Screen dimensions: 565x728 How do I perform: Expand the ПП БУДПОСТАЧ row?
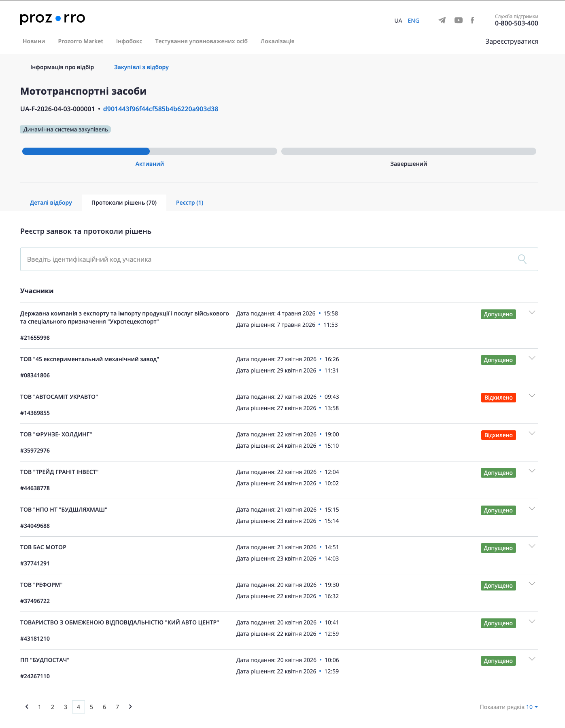tap(532, 659)
